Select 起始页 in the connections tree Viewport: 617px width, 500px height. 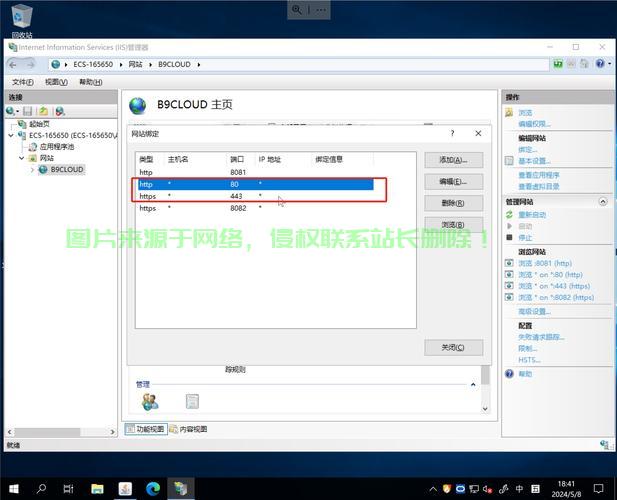[39, 124]
